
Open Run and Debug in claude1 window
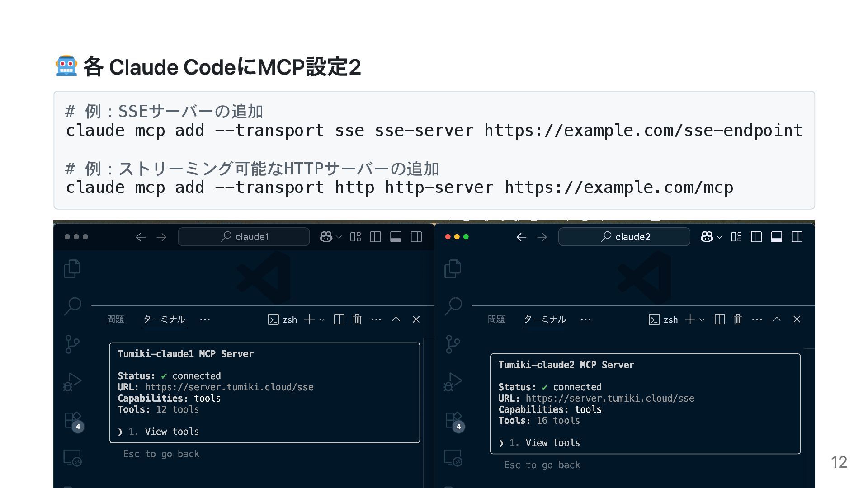72,382
